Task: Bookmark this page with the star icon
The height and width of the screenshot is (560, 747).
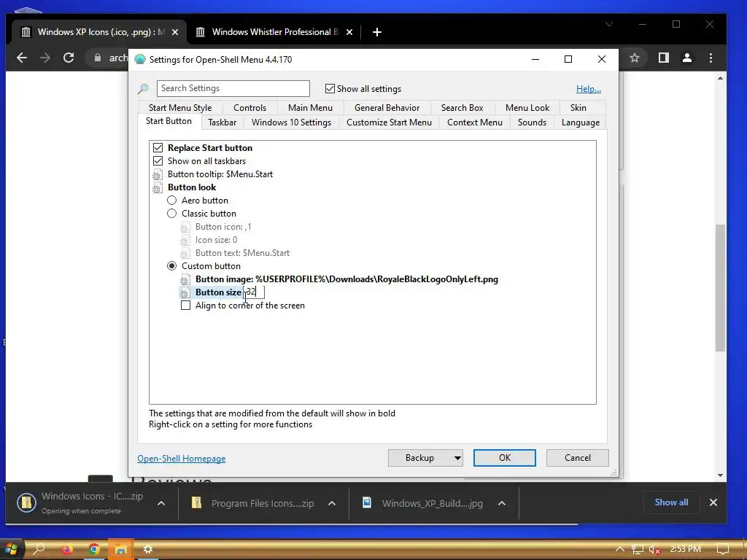Action: tap(634, 58)
